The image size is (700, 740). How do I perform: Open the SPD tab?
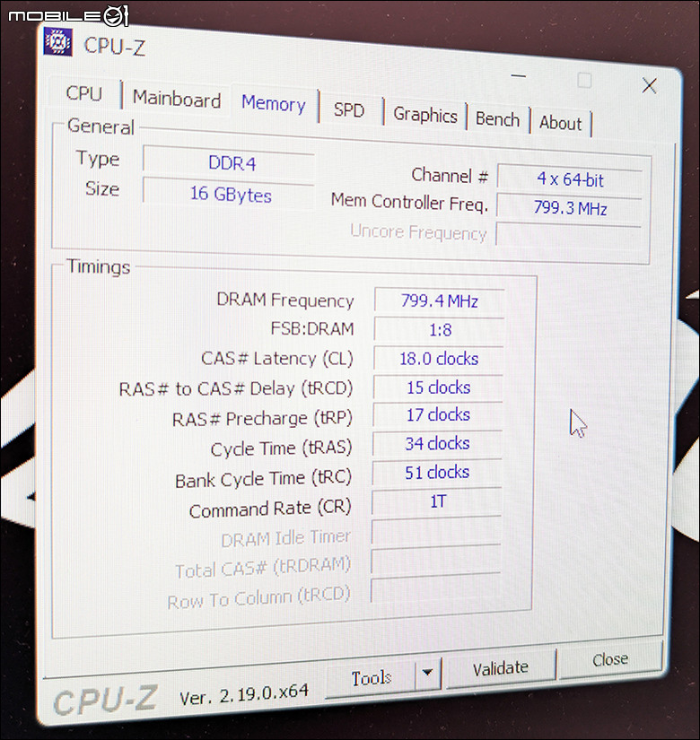click(348, 110)
